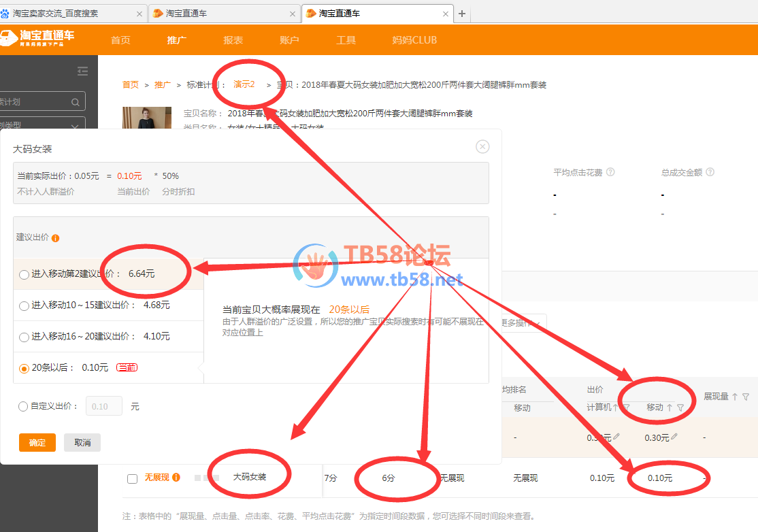
Task: Switch to the middle 淘宝直通车 browser tab
Action: (225, 14)
